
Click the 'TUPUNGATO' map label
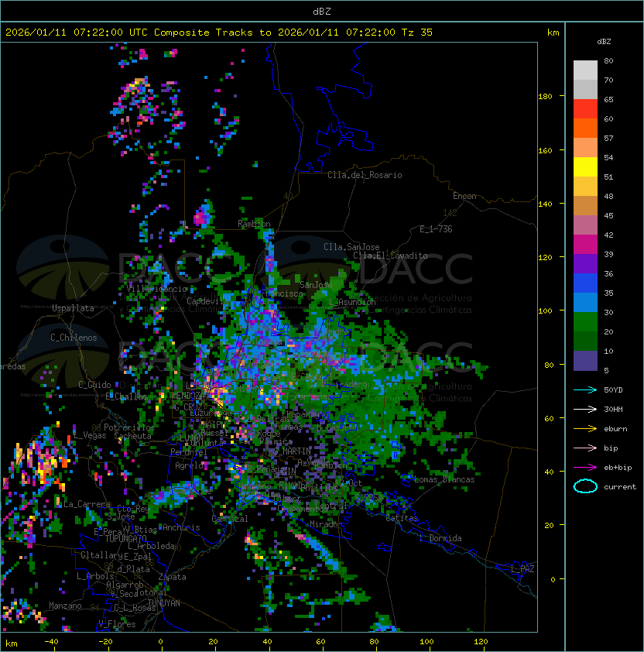pos(125,538)
